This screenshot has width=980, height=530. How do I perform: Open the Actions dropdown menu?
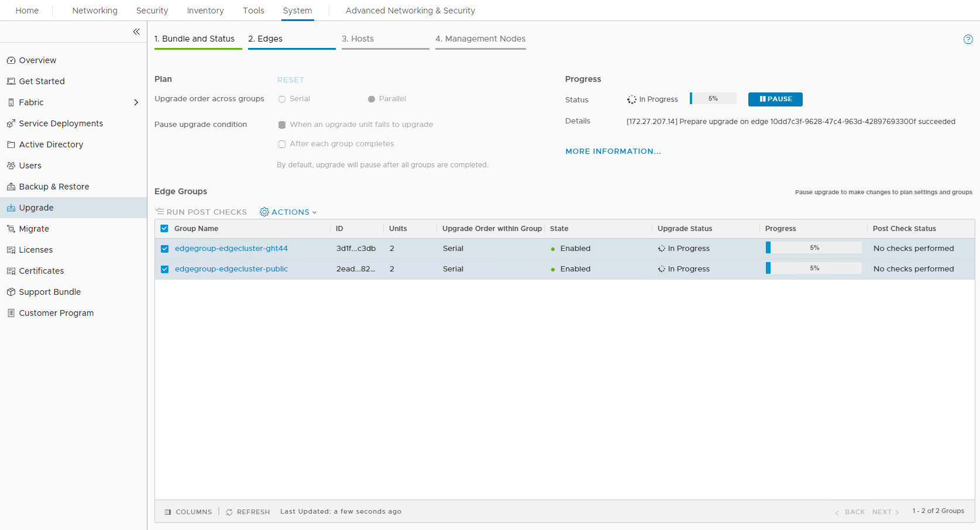288,212
